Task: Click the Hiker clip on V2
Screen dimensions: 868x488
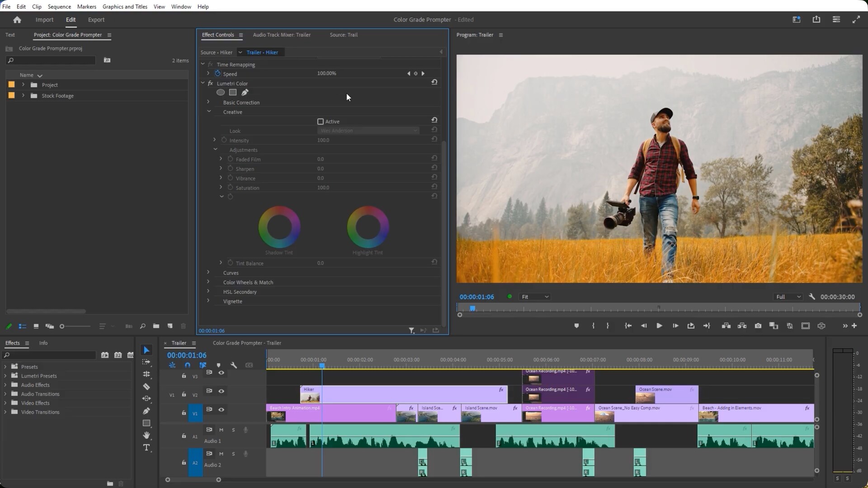Action: [407, 394]
